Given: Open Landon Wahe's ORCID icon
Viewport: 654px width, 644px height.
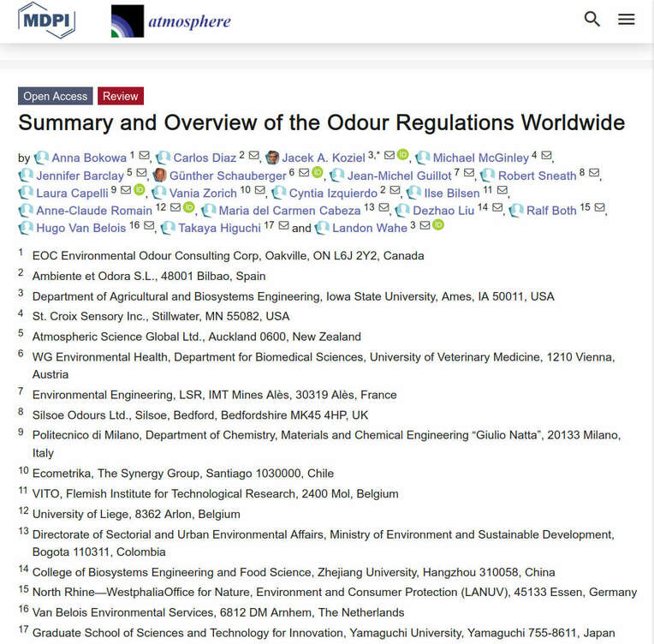Looking at the screenshot, I should tap(438, 225).
